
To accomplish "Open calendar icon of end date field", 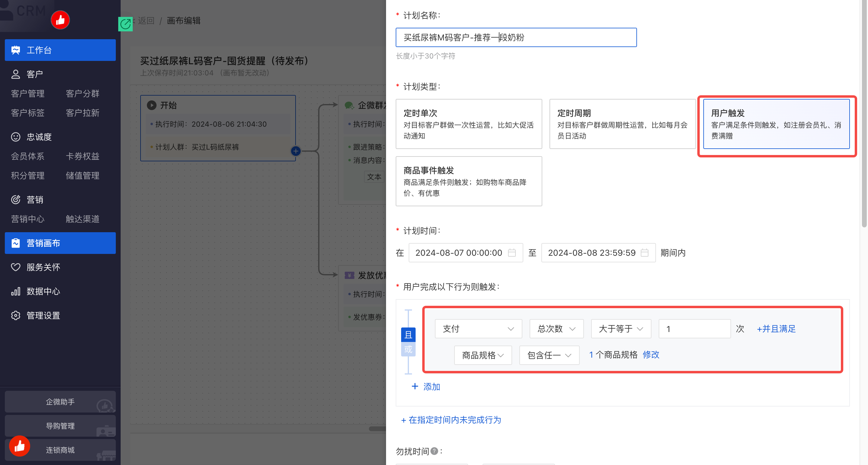I will pyautogui.click(x=644, y=253).
